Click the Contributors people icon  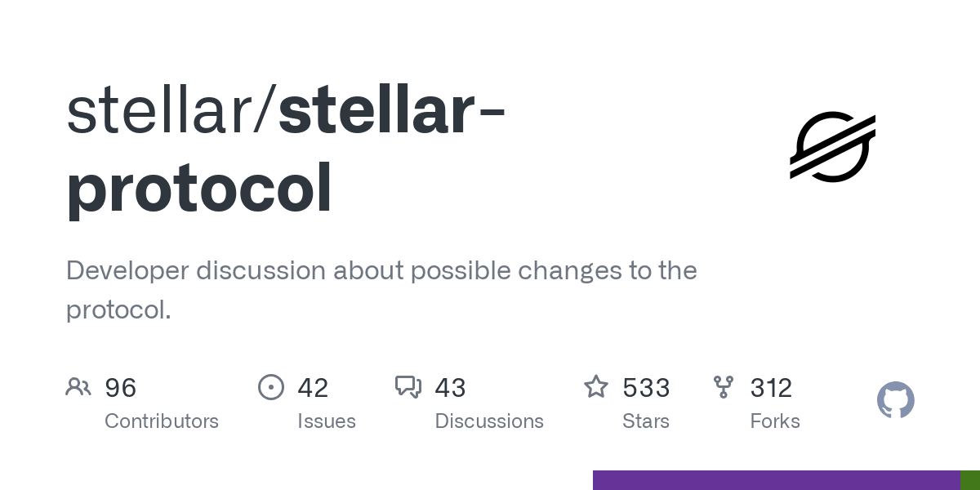tap(78, 387)
